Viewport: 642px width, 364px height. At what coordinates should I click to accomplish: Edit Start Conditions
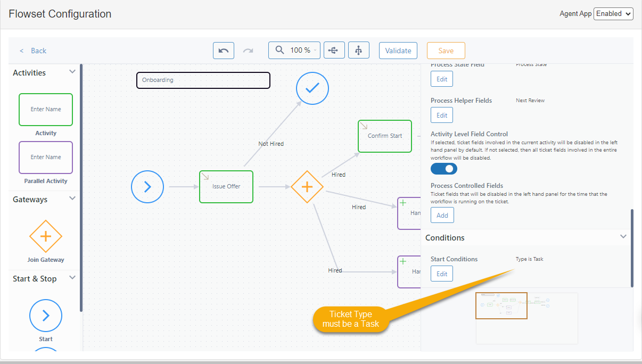pos(442,274)
